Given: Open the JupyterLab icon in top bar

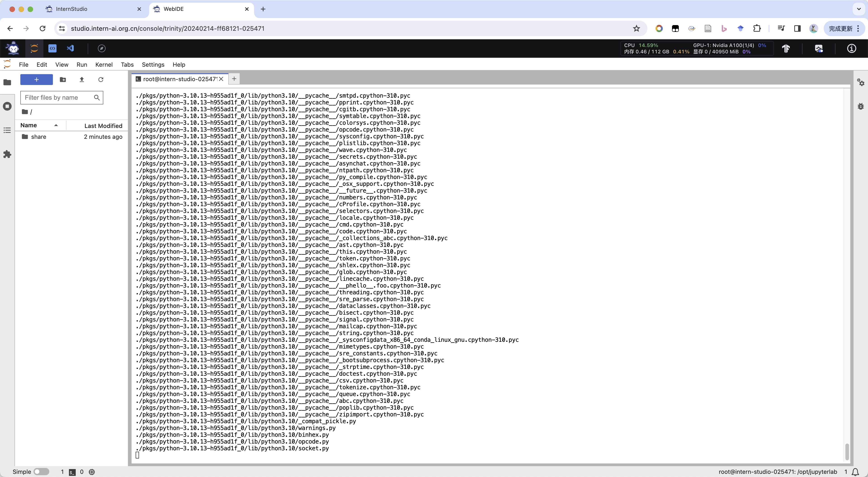Looking at the screenshot, I should (34, 48).
